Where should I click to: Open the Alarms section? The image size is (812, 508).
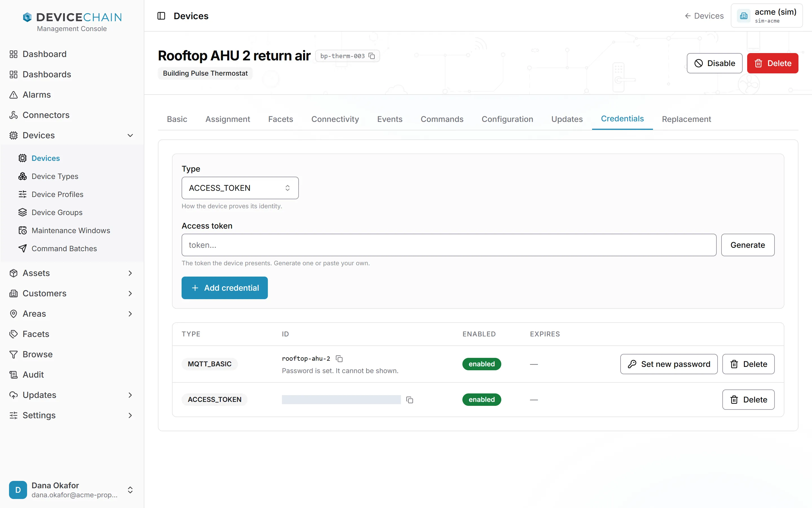pos(72,95)
